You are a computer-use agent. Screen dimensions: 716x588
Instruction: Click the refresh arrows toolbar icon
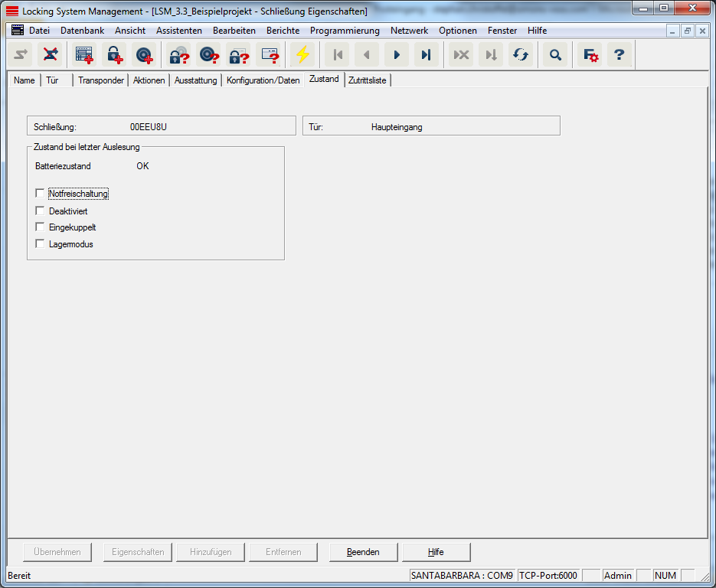coord(521,55)
